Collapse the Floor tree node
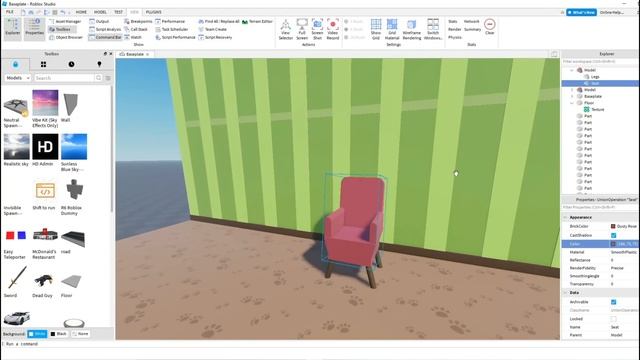This screenshot has width=640, height=360. point(572,103)
